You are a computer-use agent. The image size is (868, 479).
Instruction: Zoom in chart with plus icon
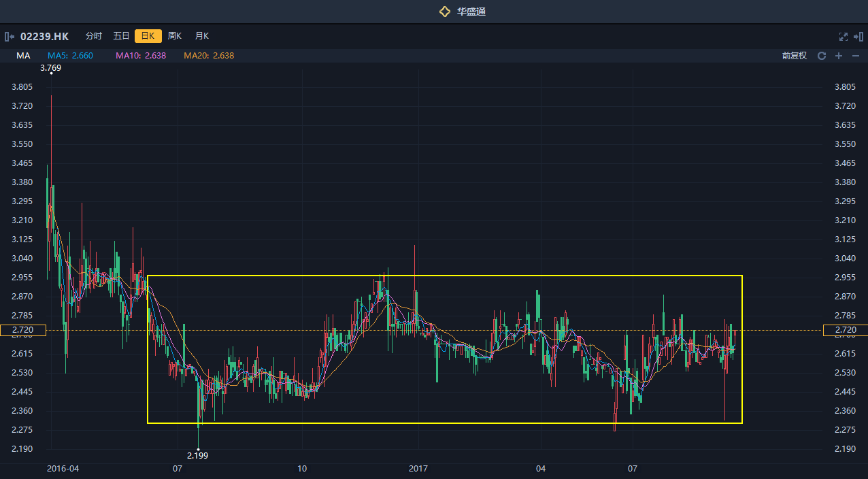839,56
